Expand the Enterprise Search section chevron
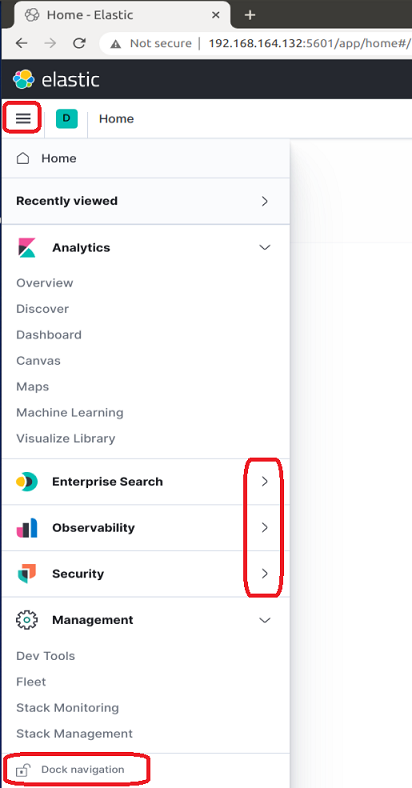The width and height of the screenshot is (412, 788). point(265,481)
